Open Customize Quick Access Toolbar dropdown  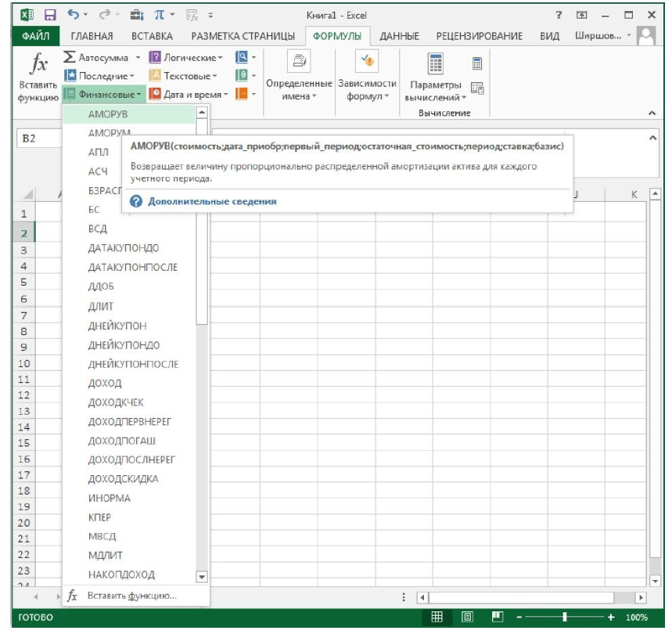tap(210, 16)
